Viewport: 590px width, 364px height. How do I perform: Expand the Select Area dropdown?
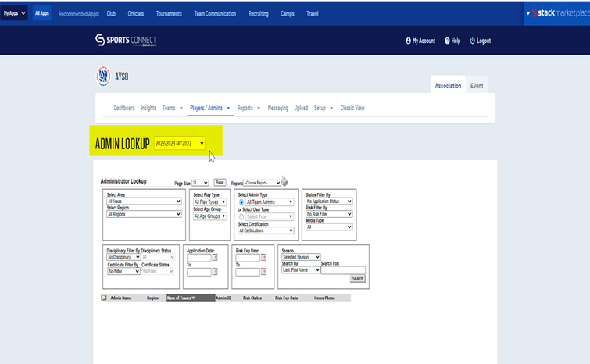coord(144,201)
